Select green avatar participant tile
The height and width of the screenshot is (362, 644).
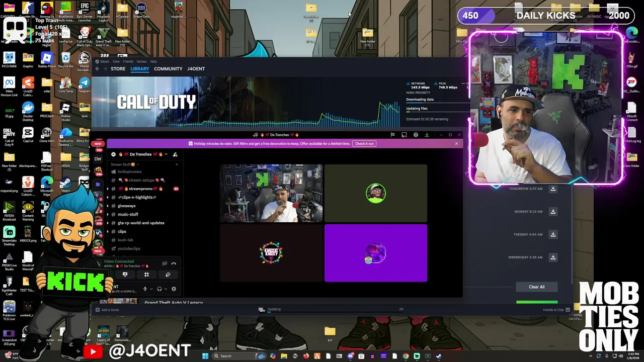click(376, 193)
